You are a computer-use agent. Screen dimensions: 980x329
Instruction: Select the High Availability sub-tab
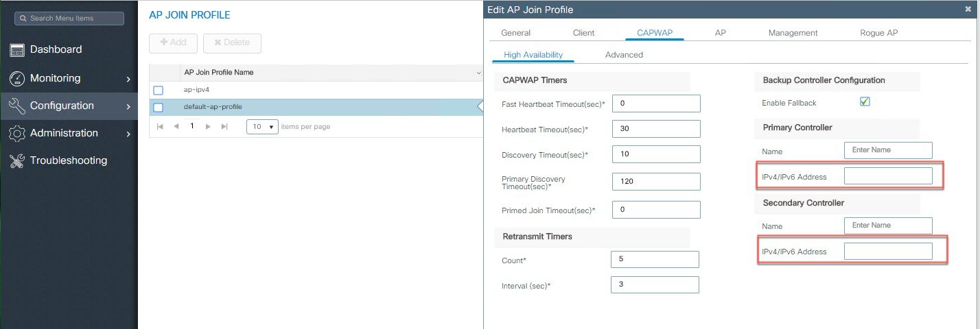pos(533,55)
